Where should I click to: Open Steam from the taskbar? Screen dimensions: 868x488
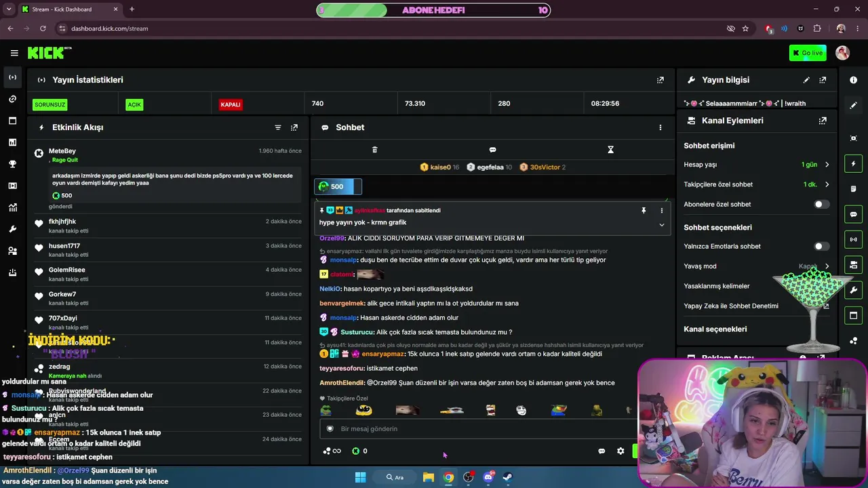click(x=507, y=477)
